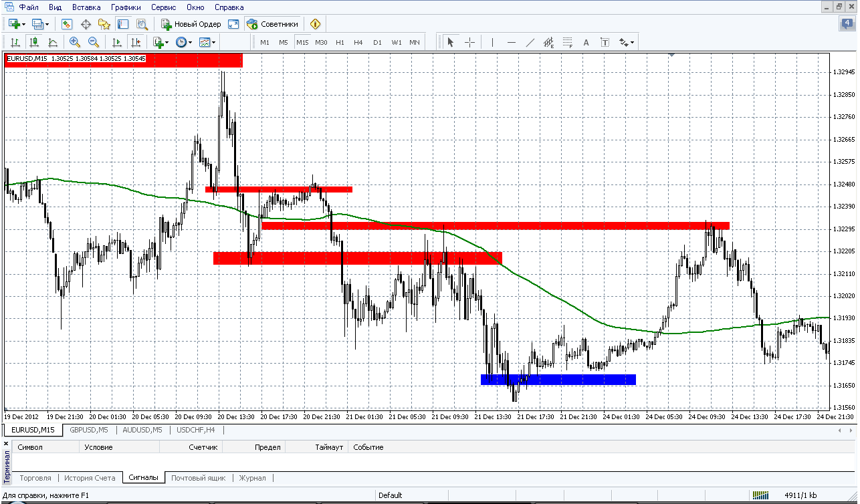Open the chart Templates dropdown
The width and height of the screenshot is (860, 504).
point(207,42)
